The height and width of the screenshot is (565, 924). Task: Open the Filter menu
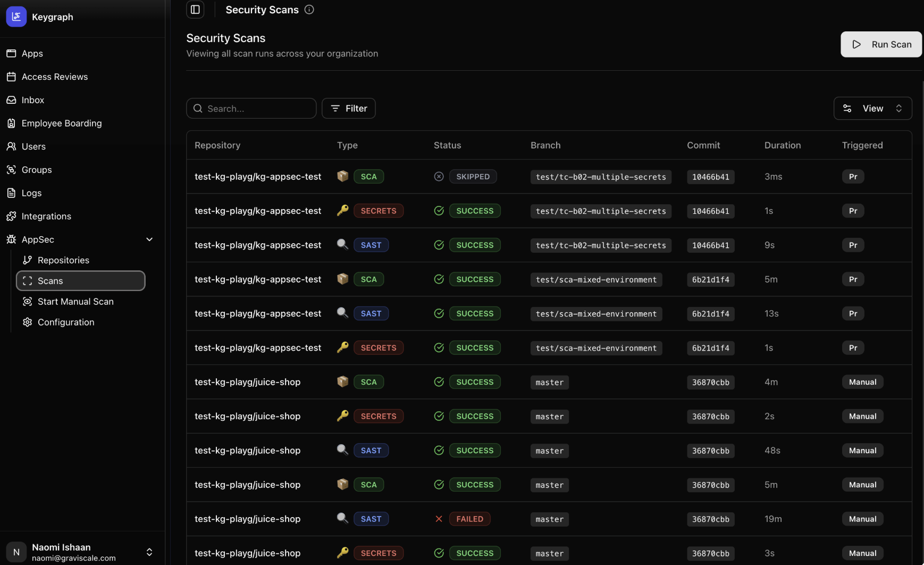pyautogui.click(x=349, y=109)
